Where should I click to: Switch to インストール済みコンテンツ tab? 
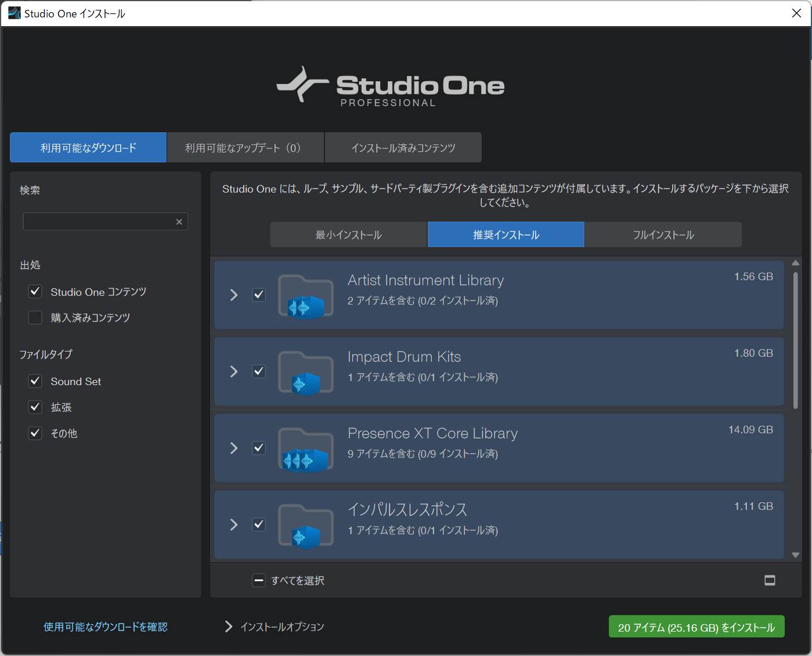pyautogui.click(x=403, y=147)
